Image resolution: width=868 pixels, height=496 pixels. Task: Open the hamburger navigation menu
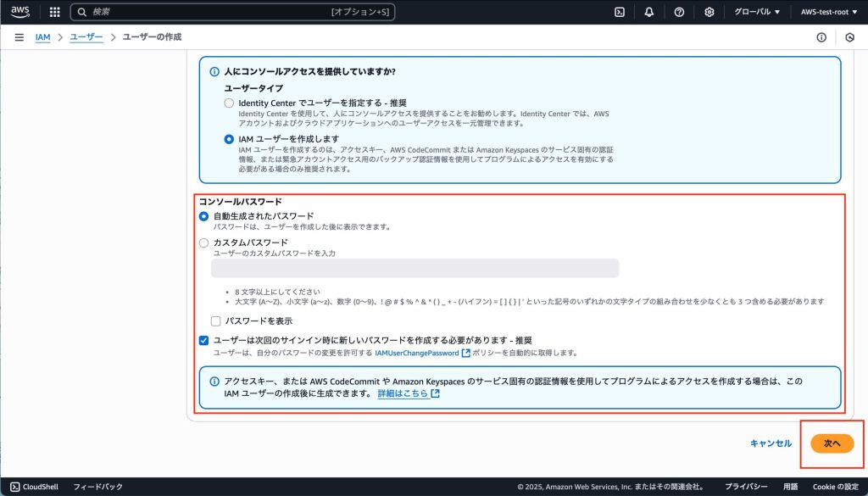(x=19, y=37)
